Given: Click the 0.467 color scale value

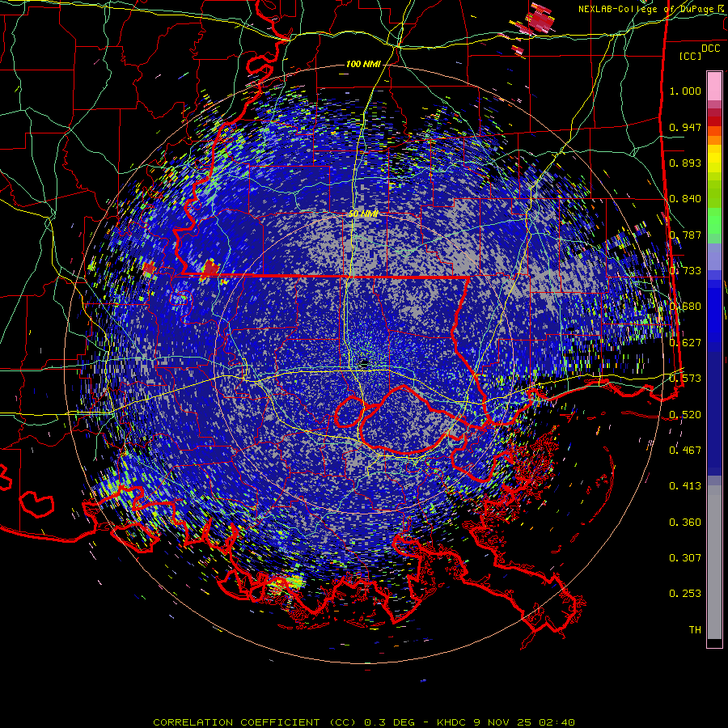Looking at the screenshot, I should 685,451.
